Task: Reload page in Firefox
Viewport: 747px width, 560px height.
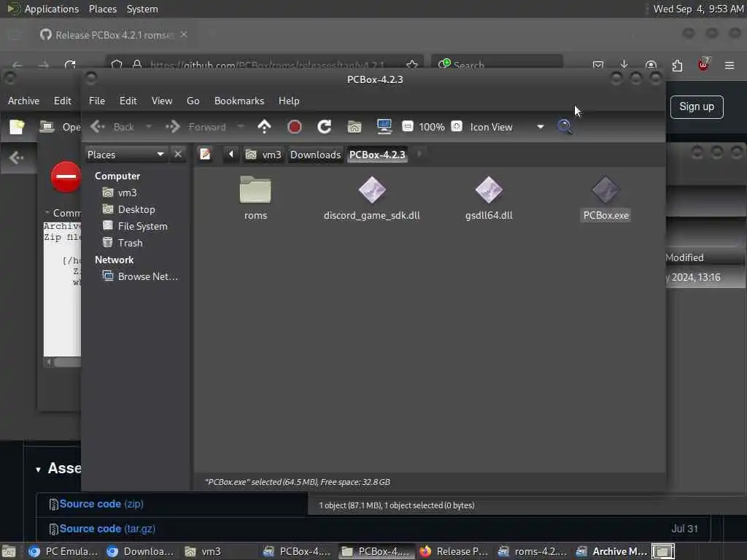Action: [x=70, y=64]
